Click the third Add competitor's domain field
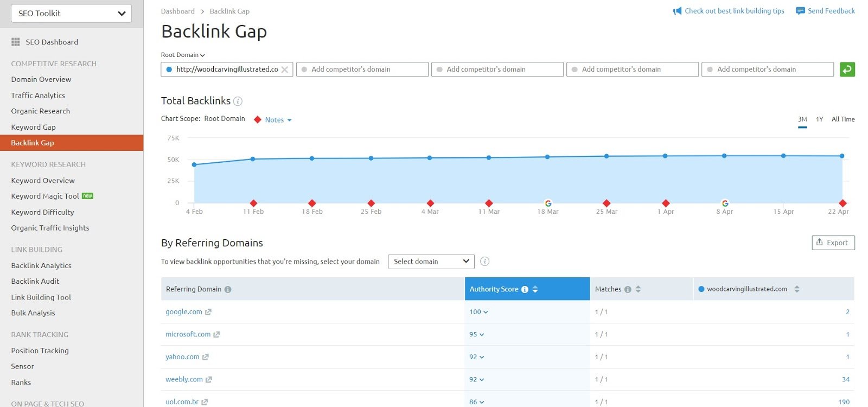 click(633, 69)
